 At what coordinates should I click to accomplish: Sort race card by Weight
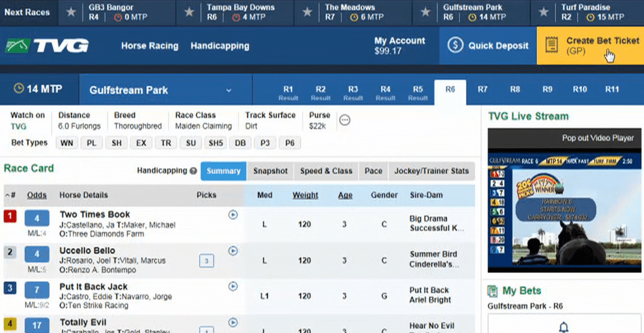[305, 195]
